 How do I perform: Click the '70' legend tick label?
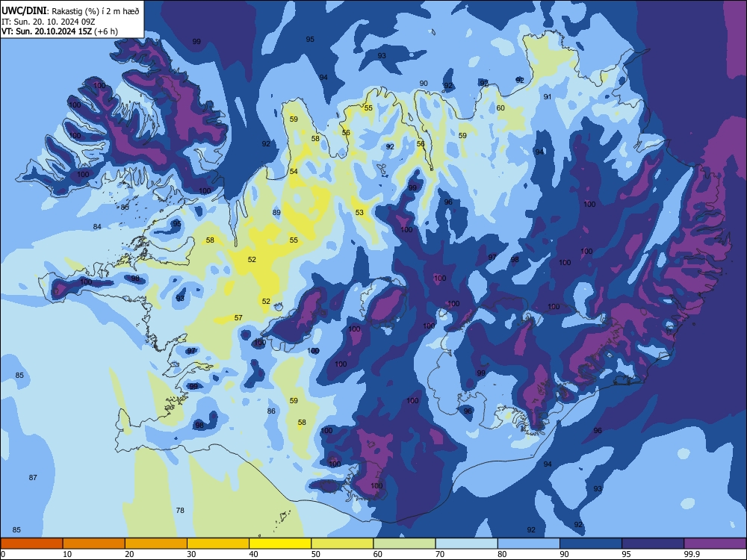click(x=440, y=554)
